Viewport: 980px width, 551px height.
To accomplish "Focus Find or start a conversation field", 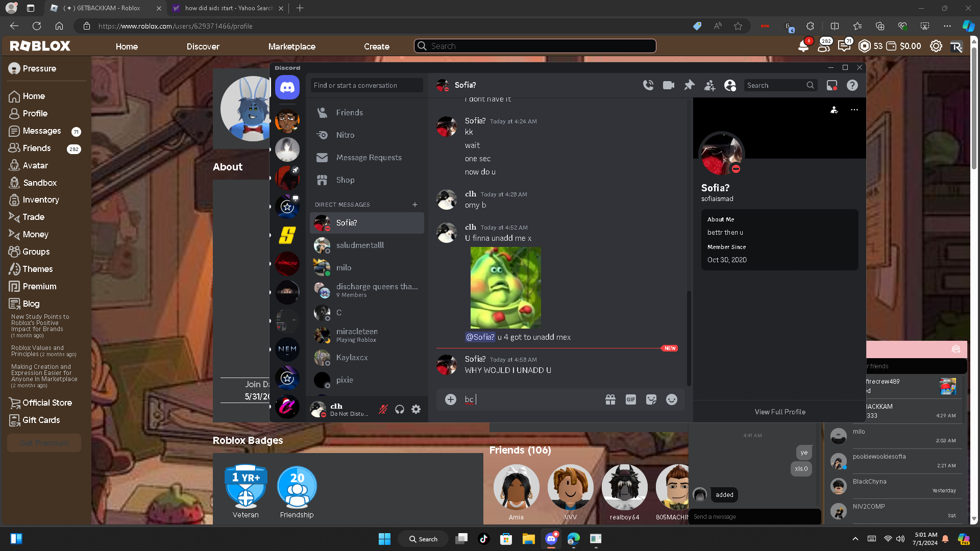I will [x=367, y=85].
